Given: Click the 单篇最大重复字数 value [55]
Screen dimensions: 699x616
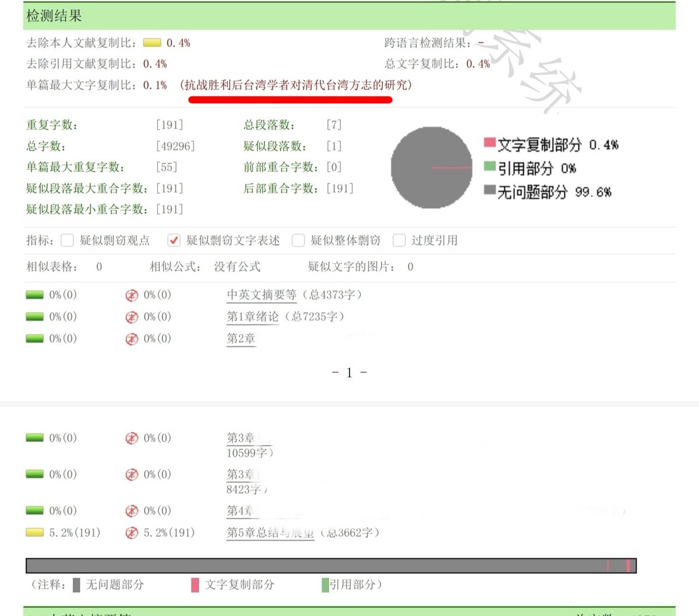Looking at the screenshot, I should pyautogui.click(x=167, y=167).
